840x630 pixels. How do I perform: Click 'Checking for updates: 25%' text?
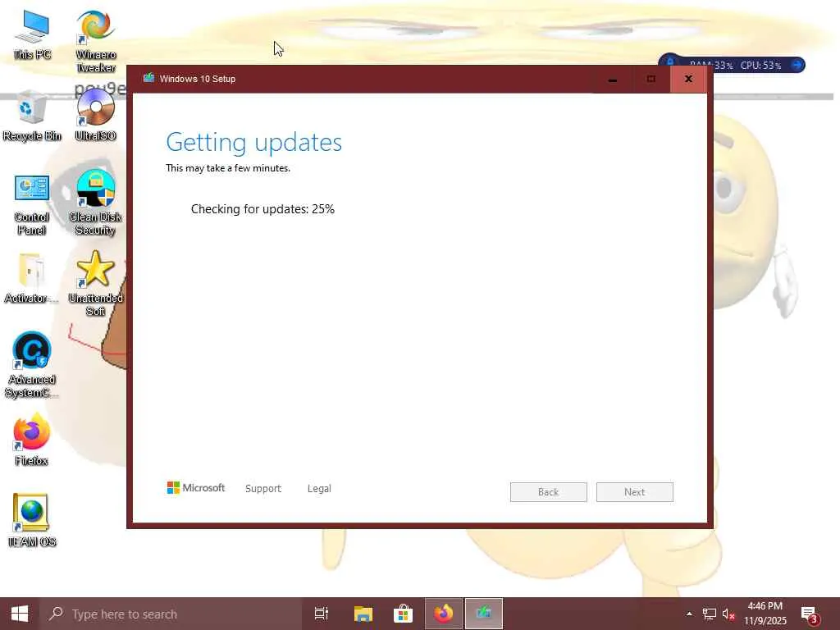[262, 209]
